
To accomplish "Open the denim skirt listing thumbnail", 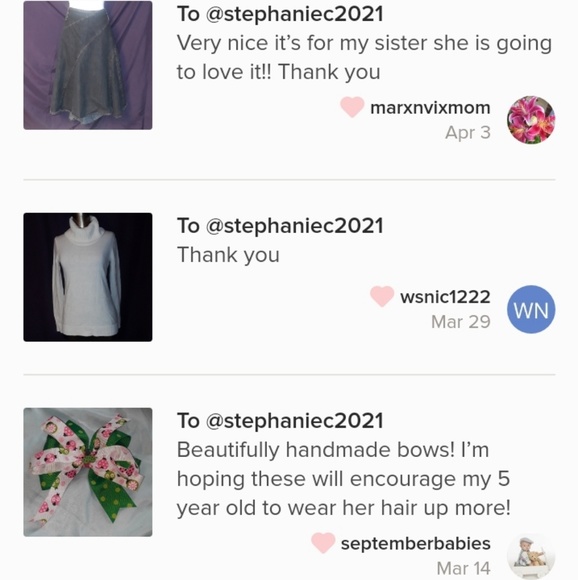I will pyautogui.click(x=88, y=65).
